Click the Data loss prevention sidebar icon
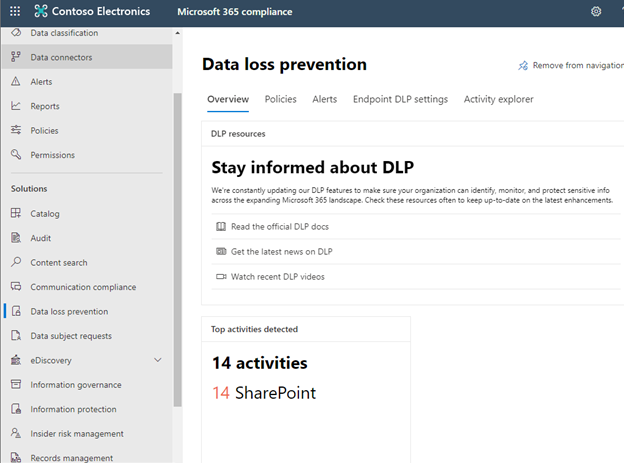This screenshot has height=463, width=624. 16,311
